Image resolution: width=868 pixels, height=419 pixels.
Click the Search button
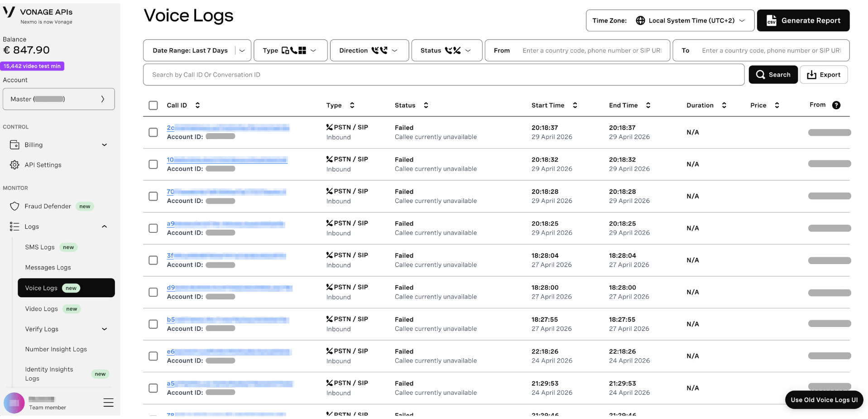point(773,75)
